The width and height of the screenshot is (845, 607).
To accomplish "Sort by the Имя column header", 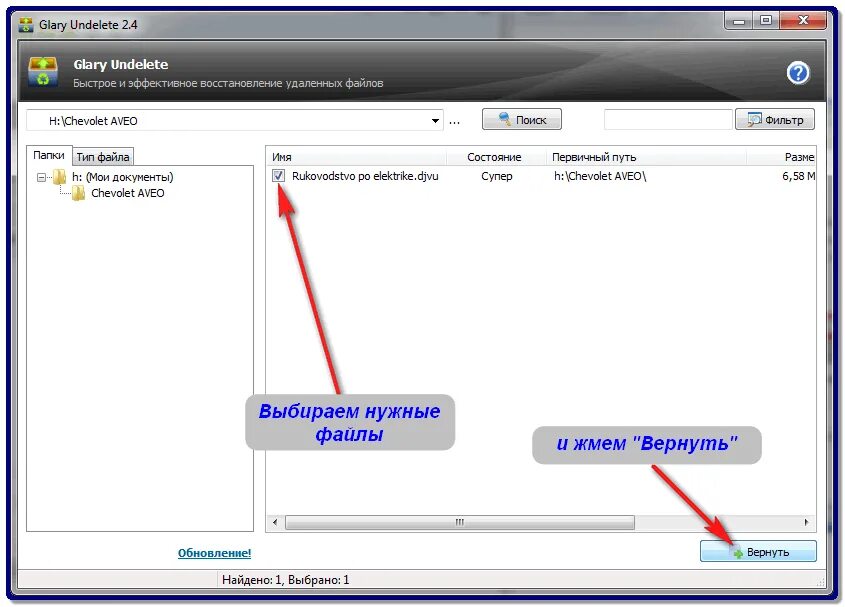I will (356, 157).
